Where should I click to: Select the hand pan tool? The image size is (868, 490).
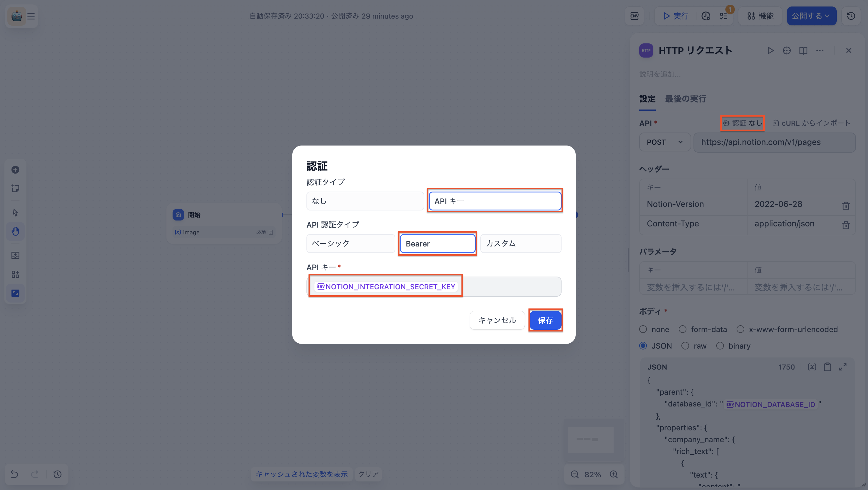click(15, 231)
